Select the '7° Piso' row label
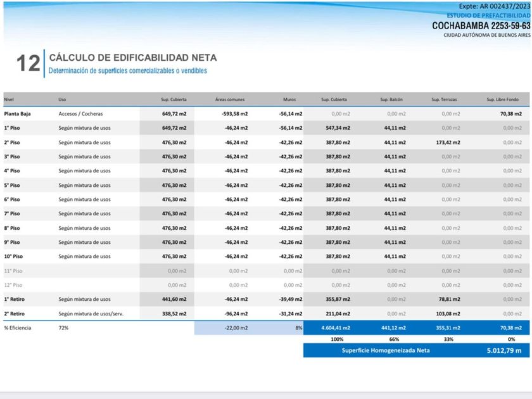This screenshot has width=532, height=399. 12,213
